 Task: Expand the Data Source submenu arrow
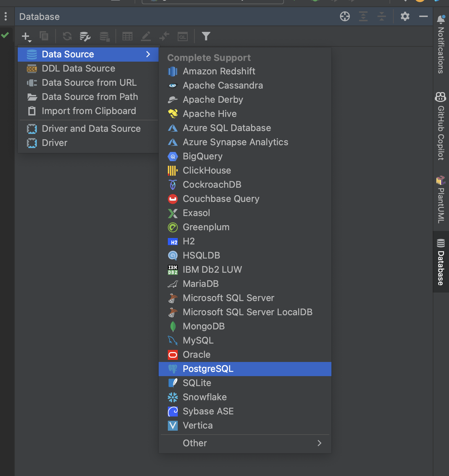pyautogui.click(x=148, y=54)
